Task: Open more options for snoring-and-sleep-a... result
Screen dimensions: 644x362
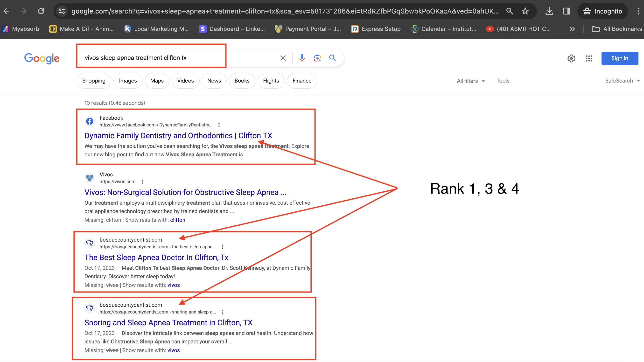Action: coord(222,312)
